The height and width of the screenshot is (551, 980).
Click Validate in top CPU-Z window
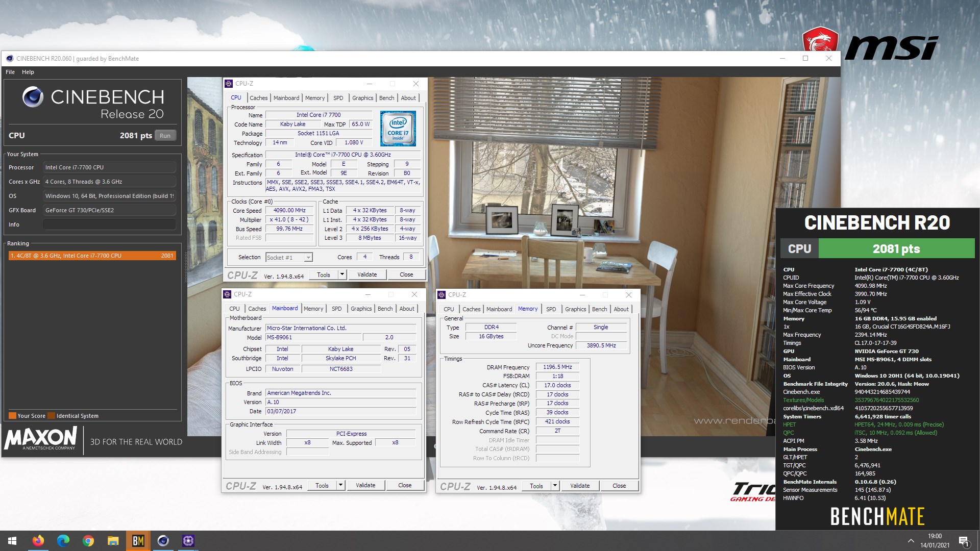coord(367,275)
